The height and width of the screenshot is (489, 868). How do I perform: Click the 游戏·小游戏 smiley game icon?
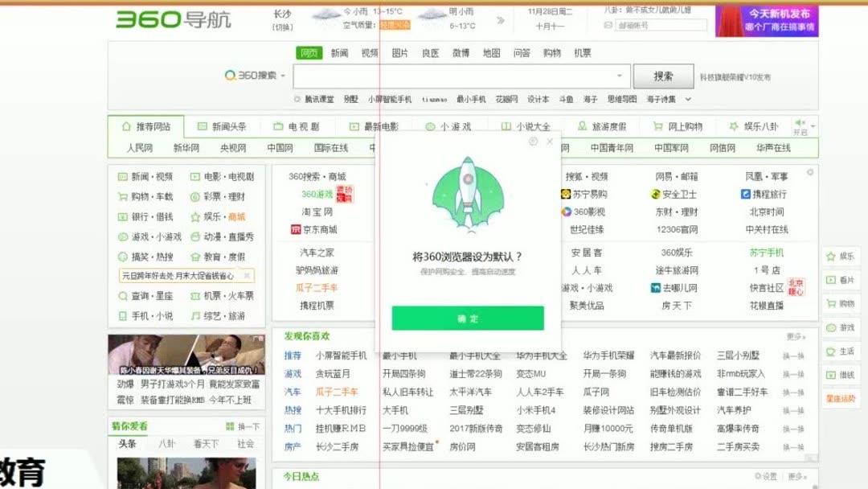tap(123, 237)
